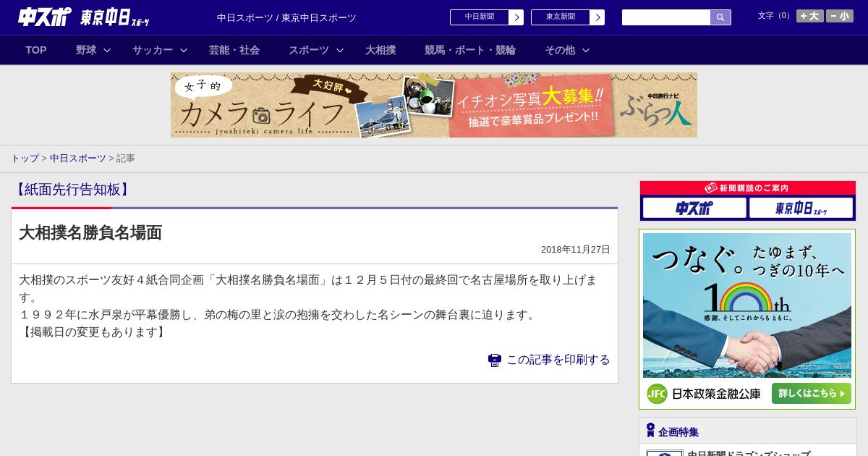Click article title 大相撲名勝負名場面
The image size is (868, 456).
90,232
